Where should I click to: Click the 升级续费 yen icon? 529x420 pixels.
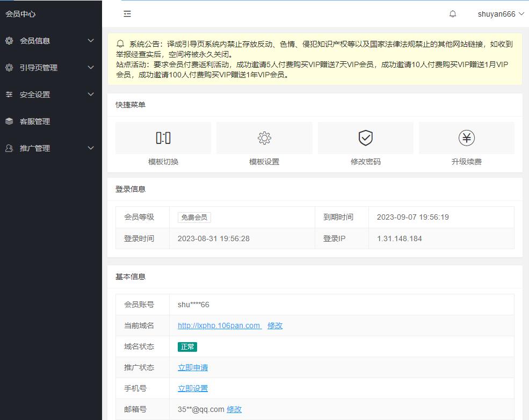(x=466, y=138)
